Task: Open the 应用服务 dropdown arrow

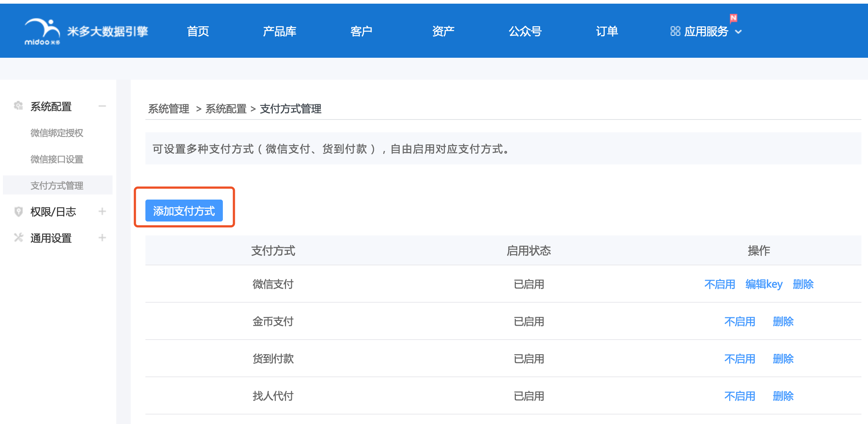Action: coord(738,32)
